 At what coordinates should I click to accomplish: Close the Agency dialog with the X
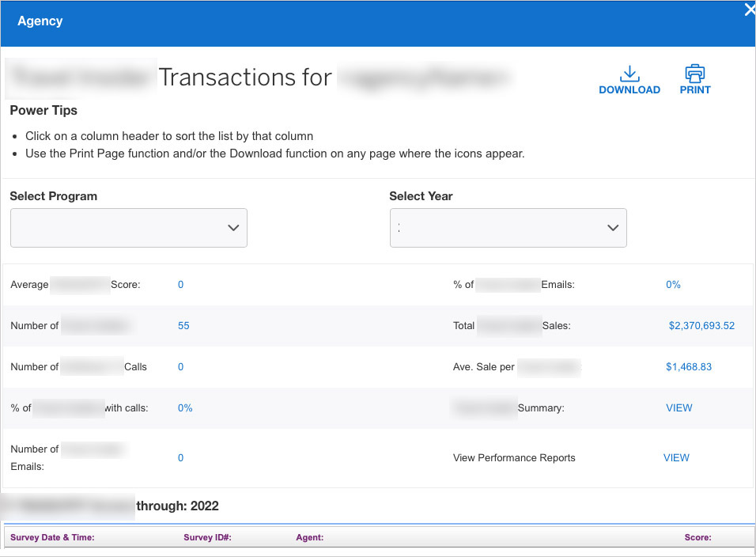click(749, 10)
